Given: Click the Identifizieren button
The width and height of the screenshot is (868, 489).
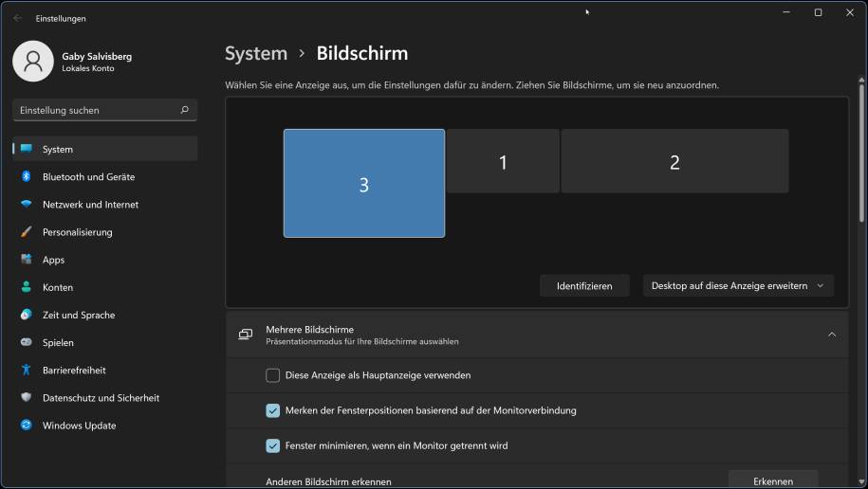Looking at the screenshot, I should [x=584, y=286].
